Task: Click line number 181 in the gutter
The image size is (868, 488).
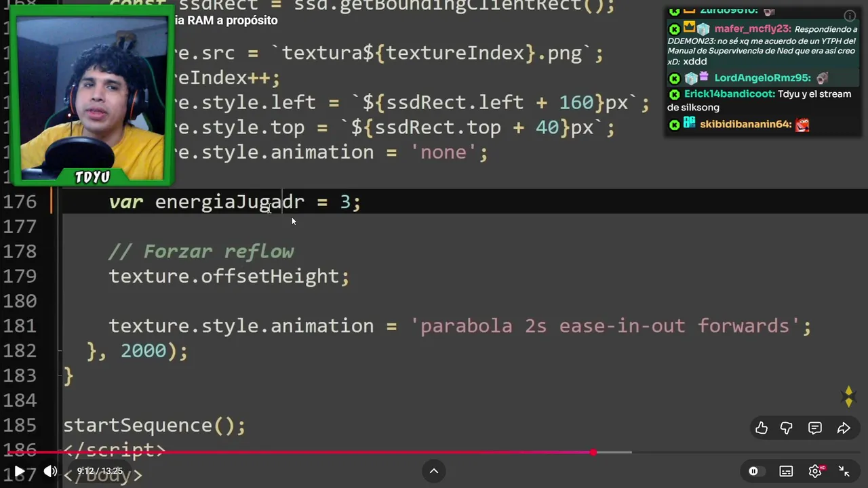Action: 20,326
